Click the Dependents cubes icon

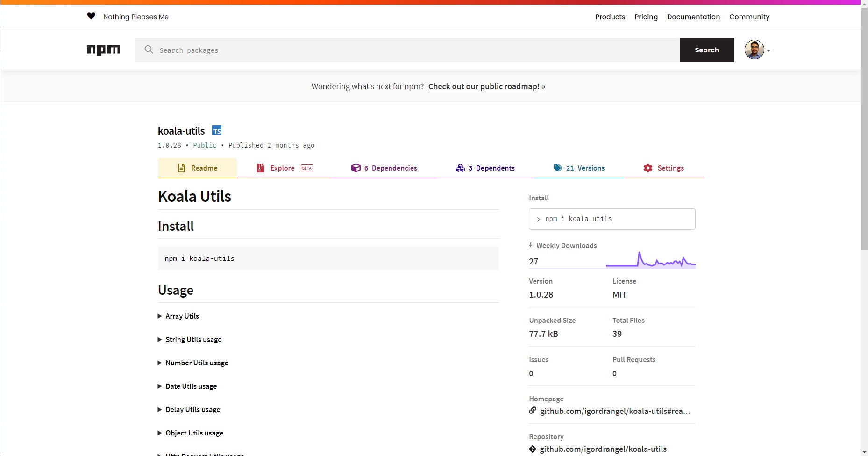(460, 168)
